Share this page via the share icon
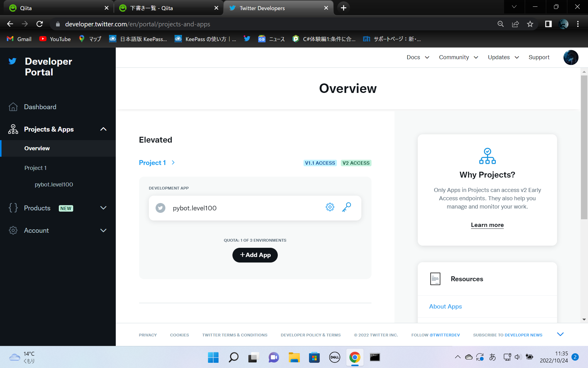588x368 pixels. click(515, 24)
